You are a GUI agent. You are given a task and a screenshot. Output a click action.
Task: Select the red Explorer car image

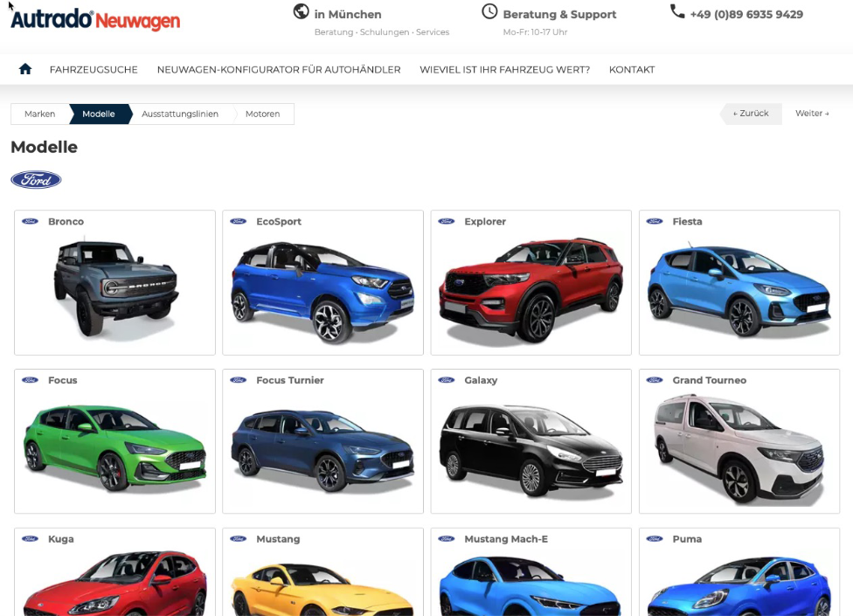coord(531,290)
